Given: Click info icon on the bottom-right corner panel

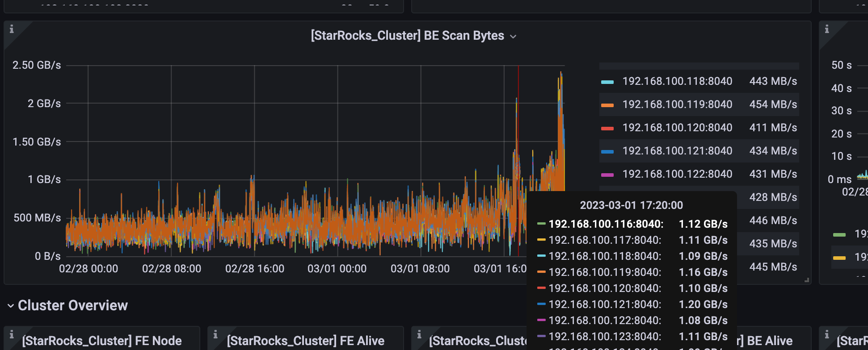Looking at the screenshot, I should click(x=827, y=334).
